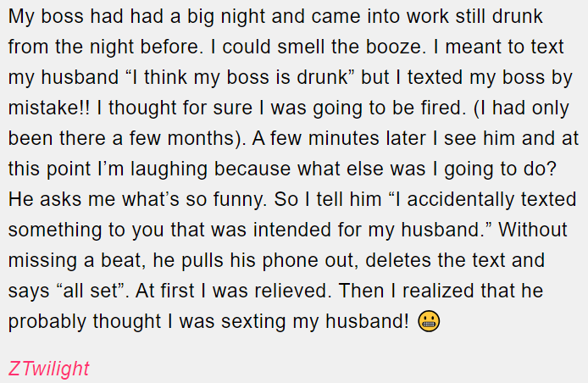Click the word "probably" starting the last line
The image size is (588, 383).
pyautogui.click(x=44, y=322)
